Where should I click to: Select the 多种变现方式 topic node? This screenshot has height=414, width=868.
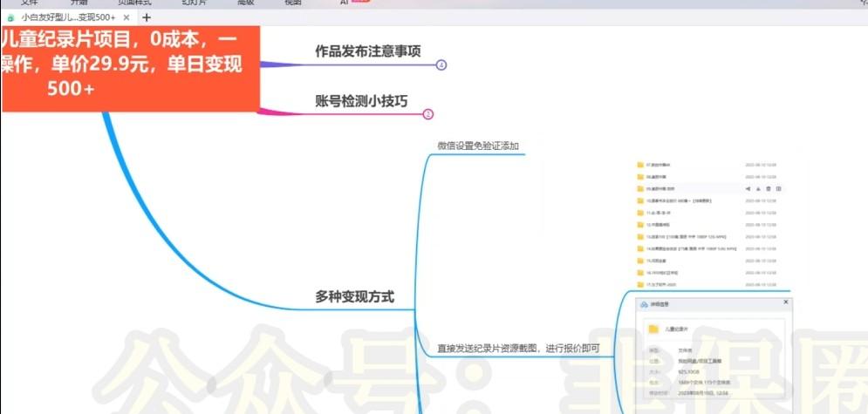point(354,297)
